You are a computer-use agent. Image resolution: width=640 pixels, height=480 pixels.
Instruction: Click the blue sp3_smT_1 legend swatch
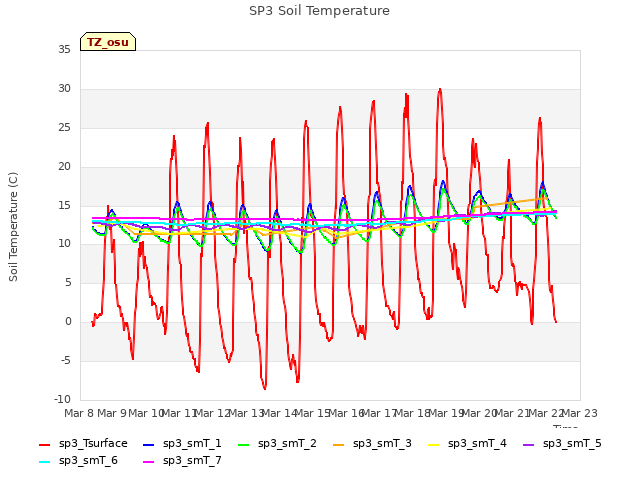[149, 444]
